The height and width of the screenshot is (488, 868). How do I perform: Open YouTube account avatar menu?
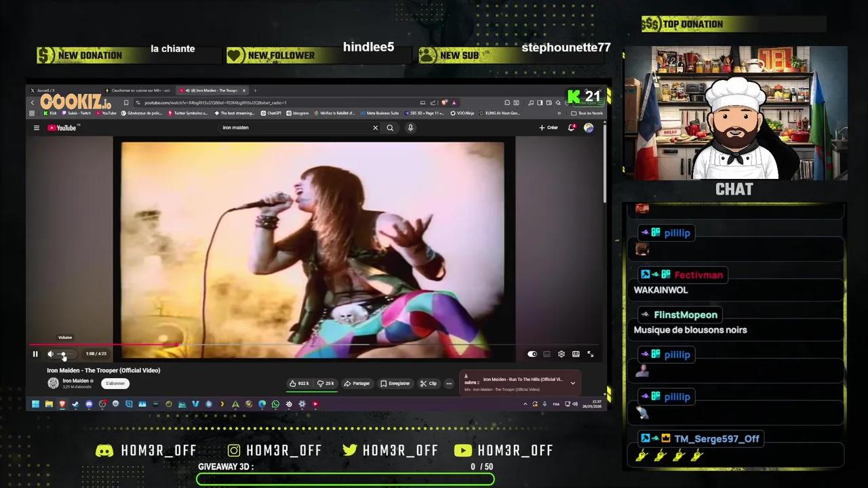point(589,127)
